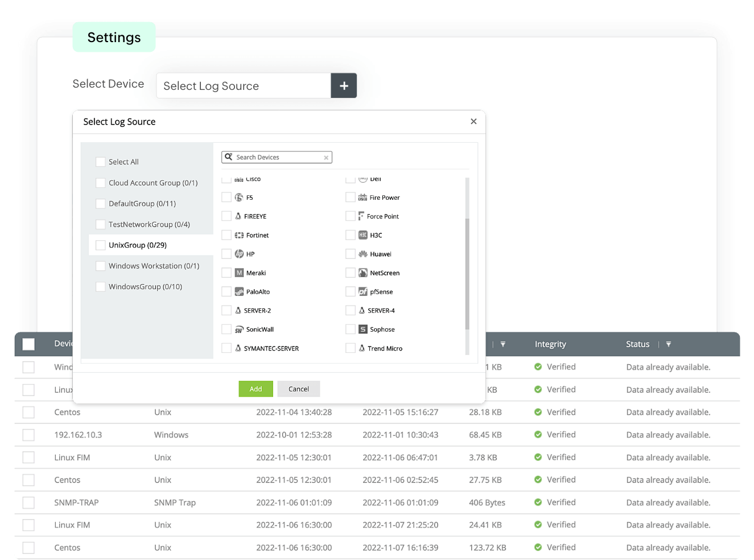Click the Meraki device icon
Screen dimensions: 754x560
click(239, 273)
